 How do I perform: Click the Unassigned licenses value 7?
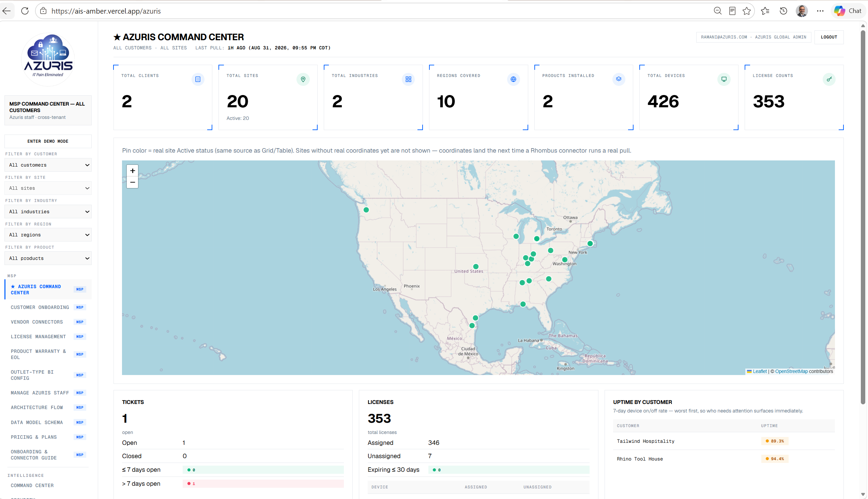click(430, 456)
